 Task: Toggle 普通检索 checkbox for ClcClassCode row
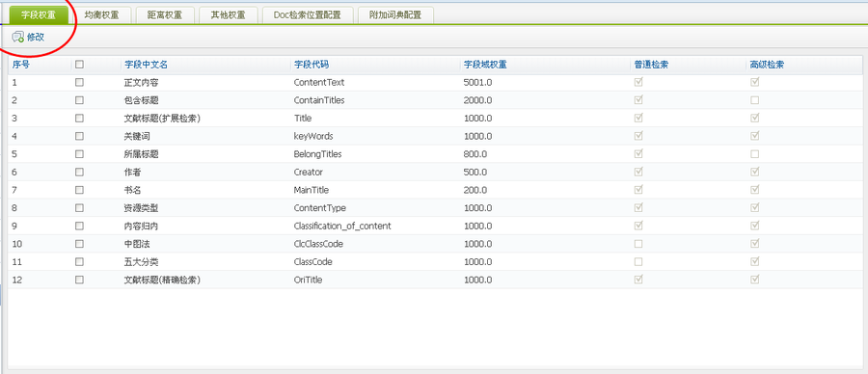click(638, 244)
